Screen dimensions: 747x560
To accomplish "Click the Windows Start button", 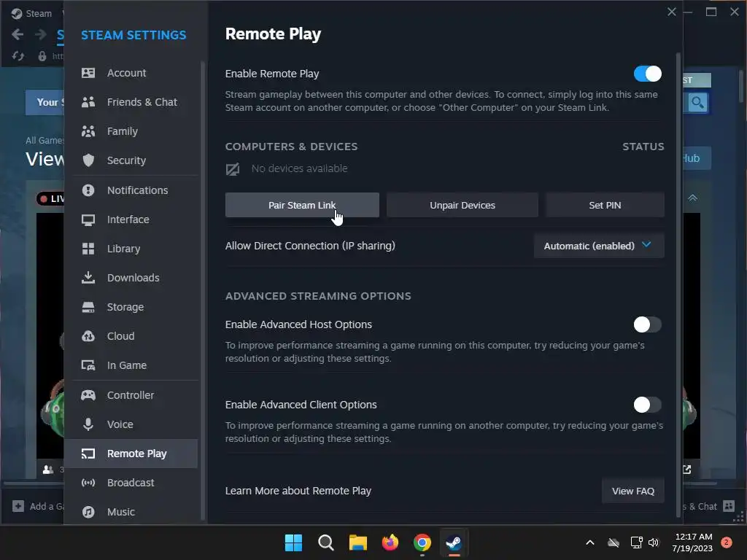I will (293, 542).
